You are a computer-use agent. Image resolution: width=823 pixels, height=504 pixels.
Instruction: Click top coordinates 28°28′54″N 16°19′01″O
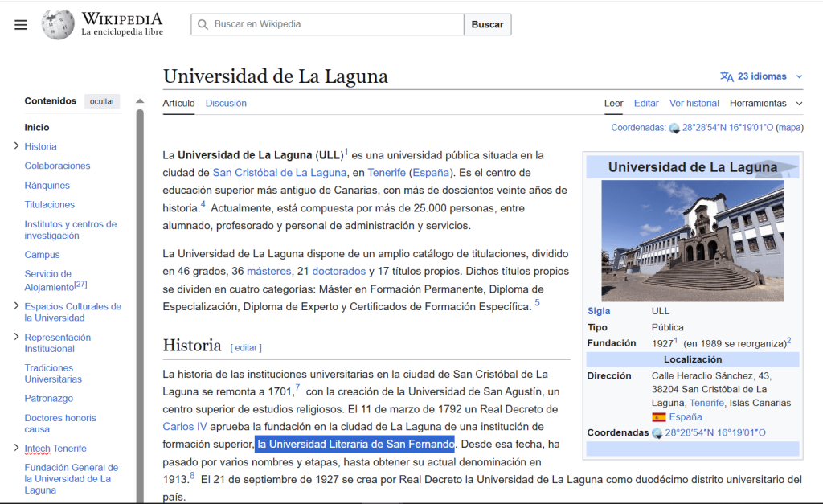727,128
